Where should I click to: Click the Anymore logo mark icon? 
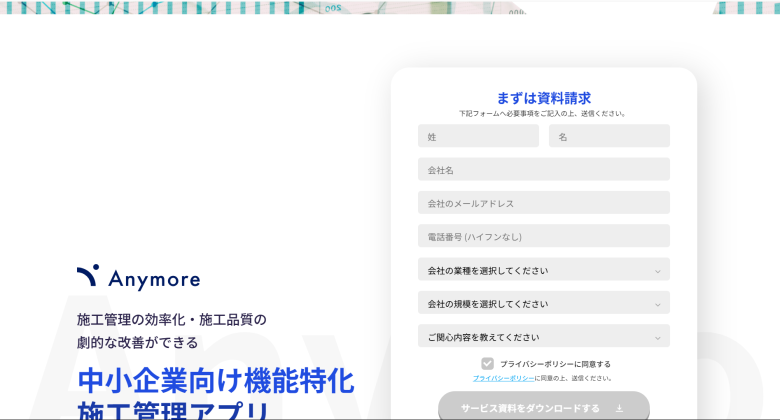(x=88, y=275)
